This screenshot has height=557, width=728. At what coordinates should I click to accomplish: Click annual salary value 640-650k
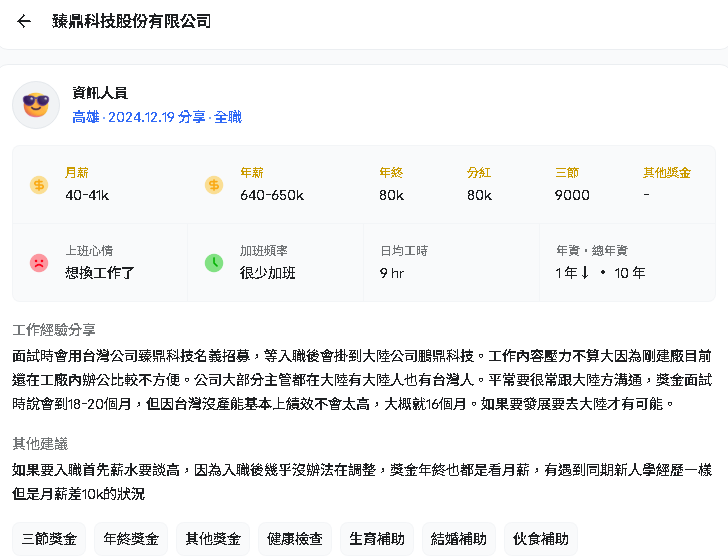[x=272, y=195]
